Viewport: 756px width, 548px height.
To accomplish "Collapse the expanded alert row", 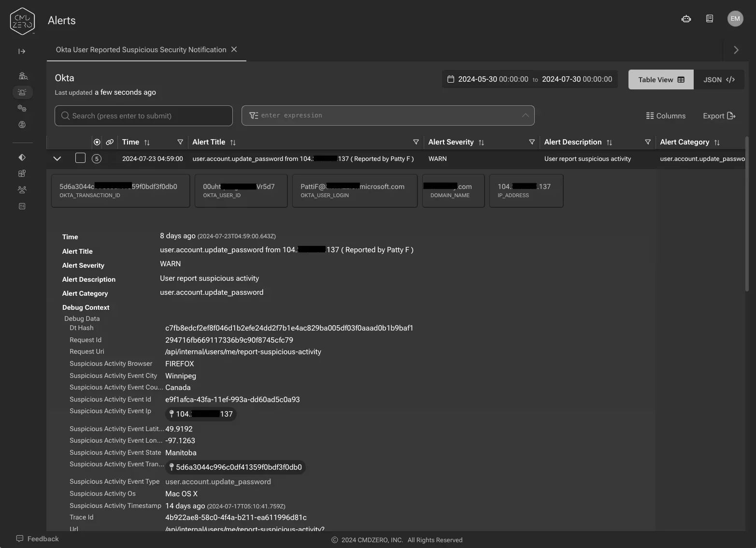I will click(57, 159).
